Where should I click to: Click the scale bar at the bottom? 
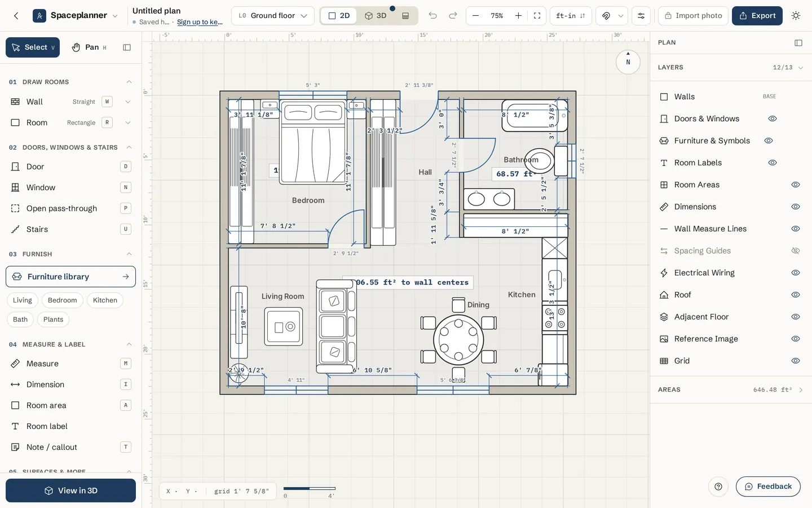pyautogui.click(x=309, y=489)
